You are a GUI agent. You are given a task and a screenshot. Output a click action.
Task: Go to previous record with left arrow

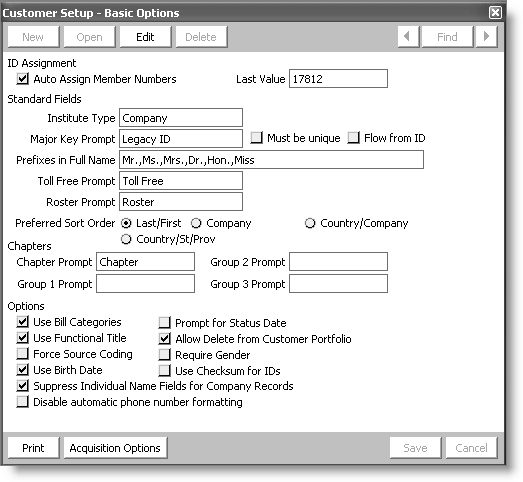408,37
